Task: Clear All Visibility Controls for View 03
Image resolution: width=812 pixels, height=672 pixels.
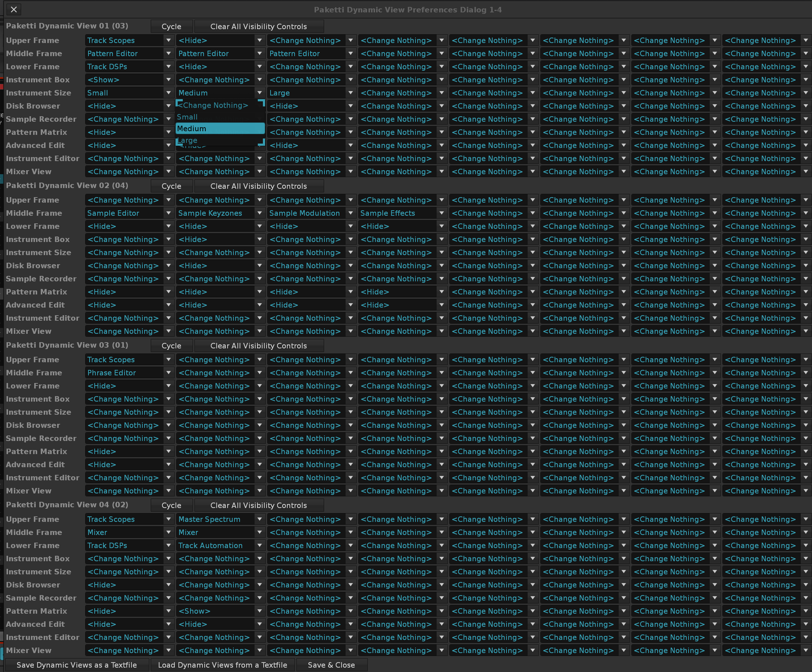Action: pyautogui.click(x=258, y=346)
